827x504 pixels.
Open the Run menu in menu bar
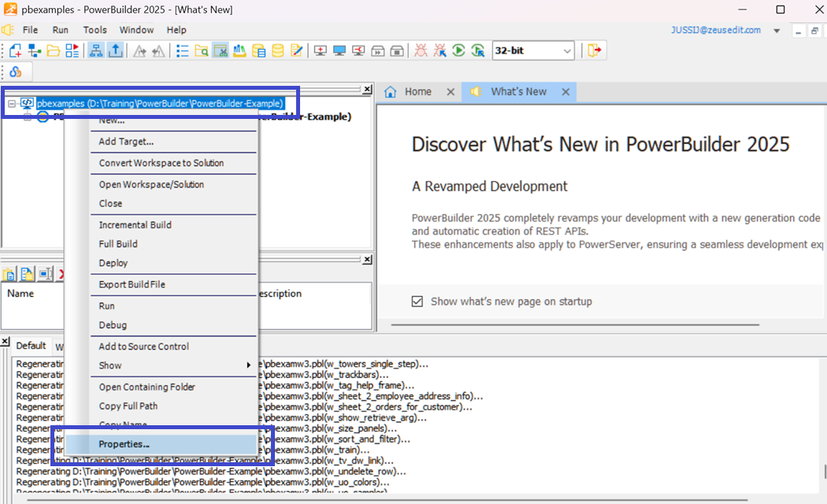coord(60,30)
